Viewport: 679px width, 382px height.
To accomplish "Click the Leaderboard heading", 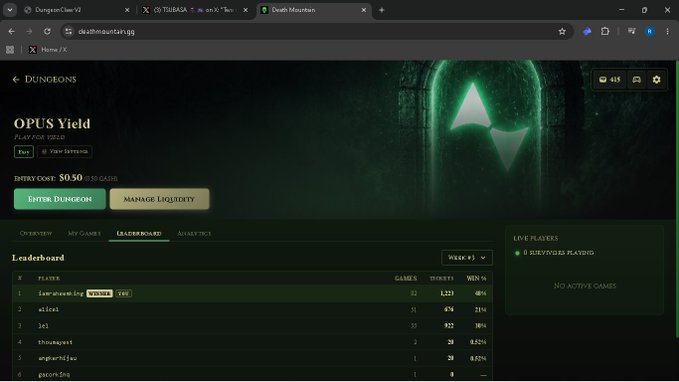I will [x=38, y=258].
